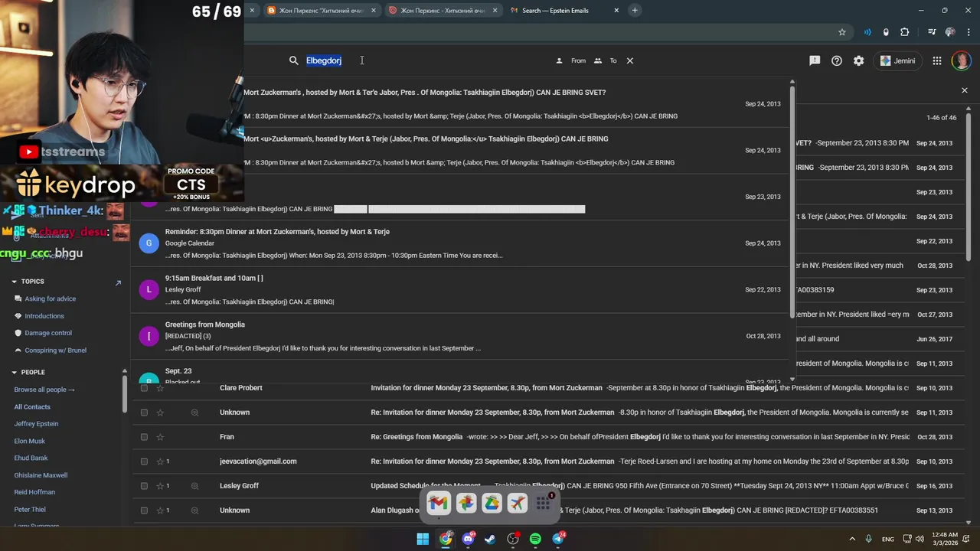
Task: Tick the Fran email checkbox
Action: [144, 437]
